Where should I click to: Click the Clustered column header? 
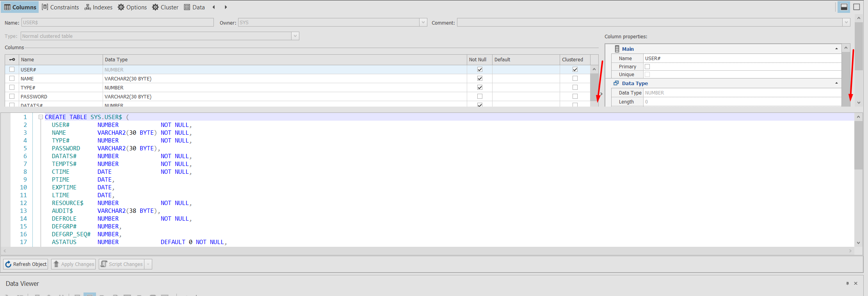tap(575, 60)
